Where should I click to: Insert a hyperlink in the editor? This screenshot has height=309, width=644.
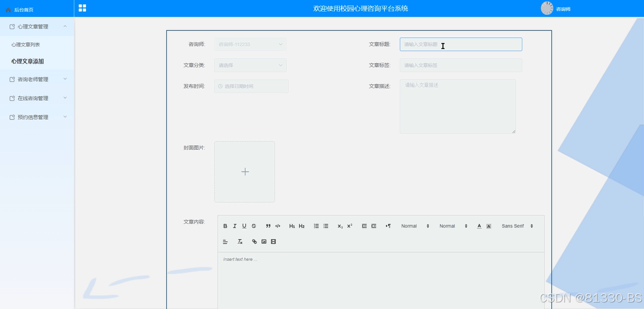[x=254, y=242]
